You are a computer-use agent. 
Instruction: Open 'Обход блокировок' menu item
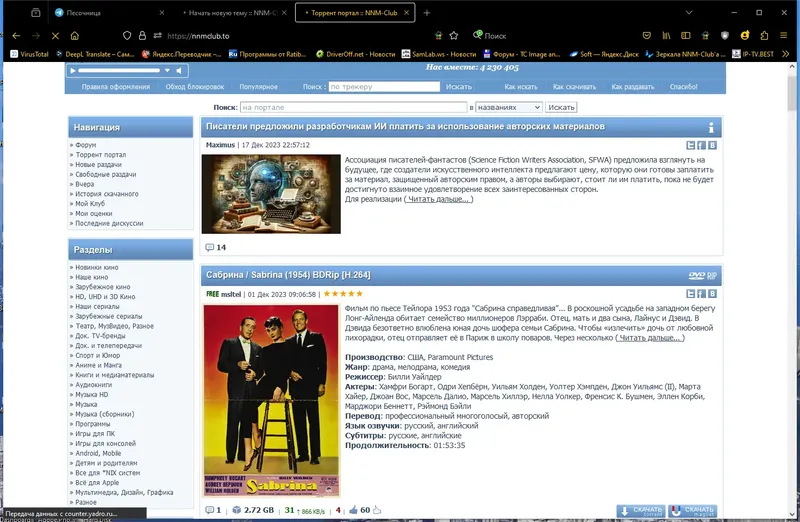195,87
